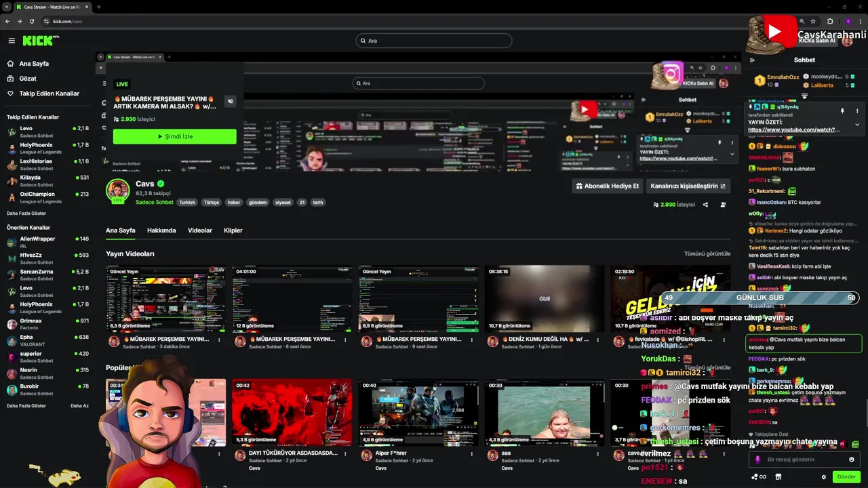The height and width of the screenshot is (488, 868).
Task: Open OxiChampion channel
Action: tap(47, 197)
